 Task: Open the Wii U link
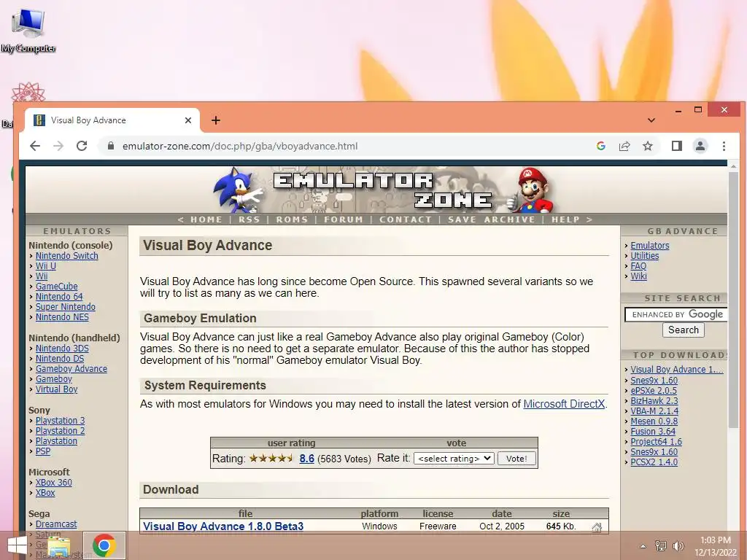coord(46,266)
